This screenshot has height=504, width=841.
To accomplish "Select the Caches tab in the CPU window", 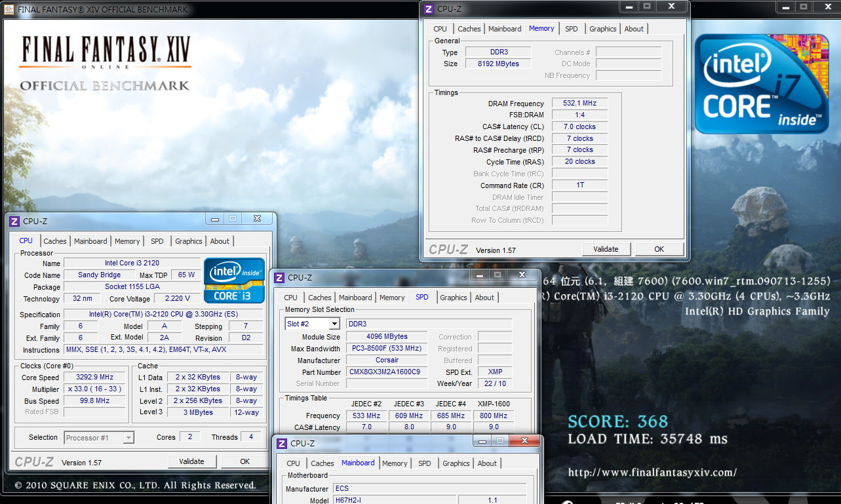I will pos(55,241).
